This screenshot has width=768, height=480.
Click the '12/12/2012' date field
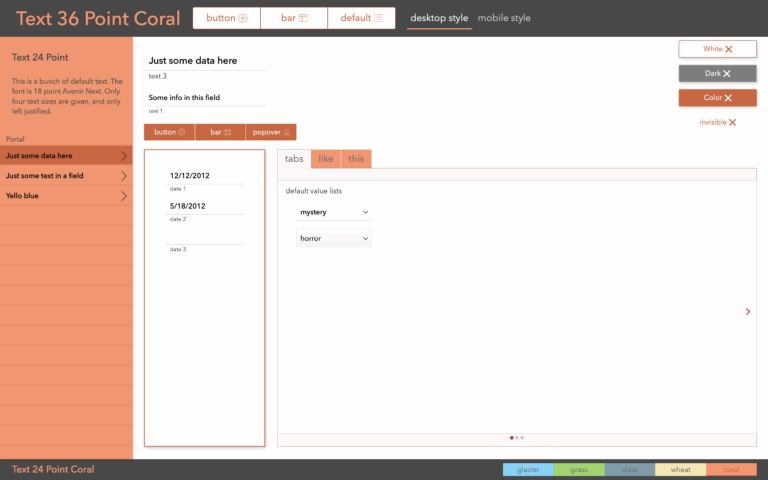[x=205, y=176]
